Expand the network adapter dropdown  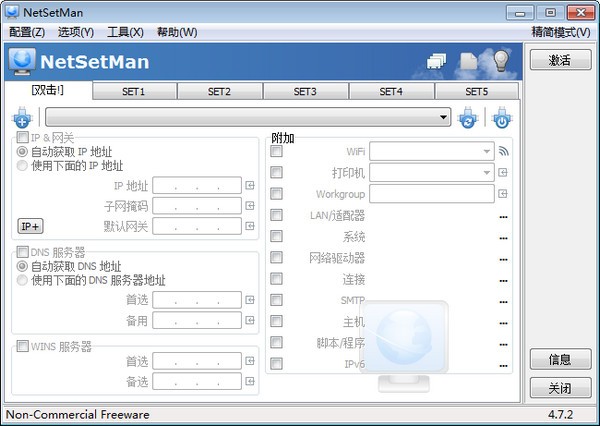[x=444, y=118]
